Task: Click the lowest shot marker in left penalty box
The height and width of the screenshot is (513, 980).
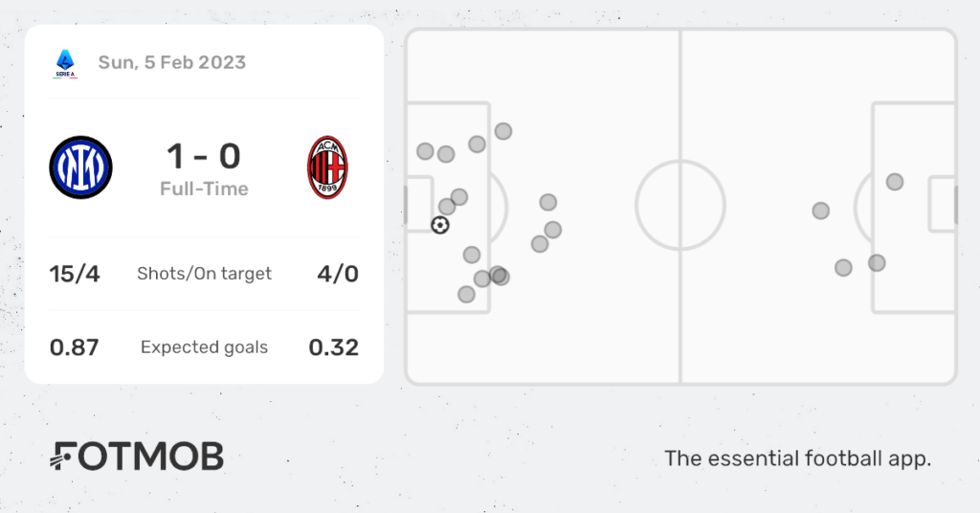Action: (466, 294)
